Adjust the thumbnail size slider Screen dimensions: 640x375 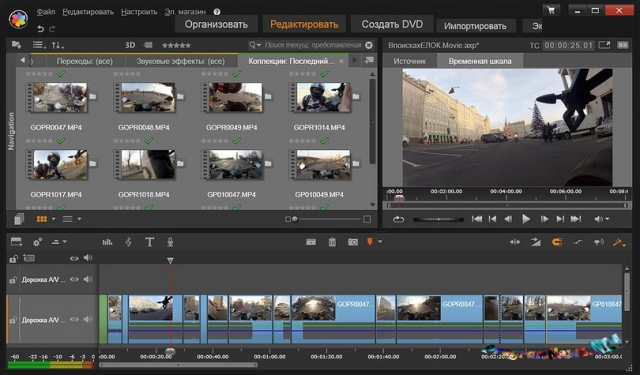pyautogui.click(x=295, y=220)
